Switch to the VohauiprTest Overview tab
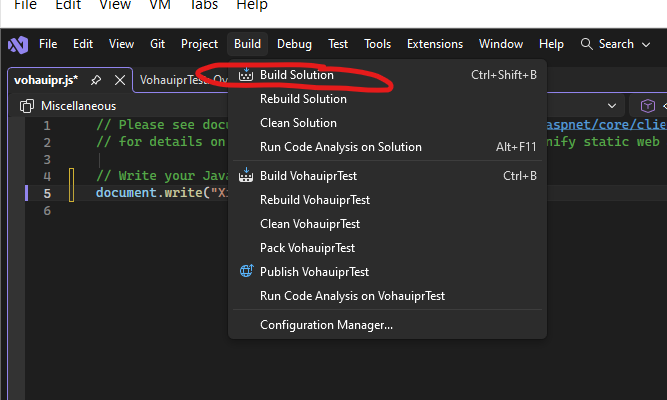Screen dimensions: 667x400 pyautogui.click(x=183, y=80)
